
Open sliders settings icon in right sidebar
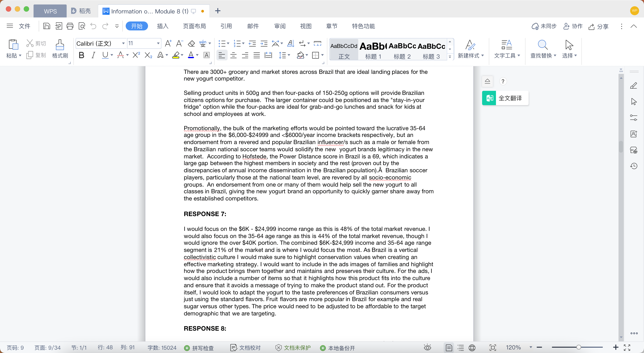[x=633, y=118]
